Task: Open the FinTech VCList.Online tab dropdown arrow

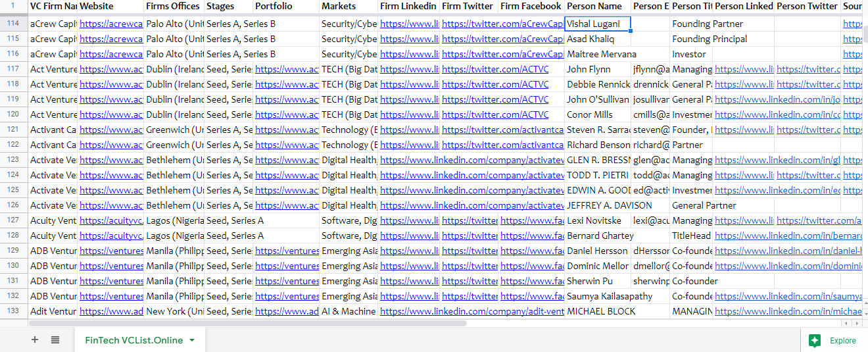Action: coord(192,340)
